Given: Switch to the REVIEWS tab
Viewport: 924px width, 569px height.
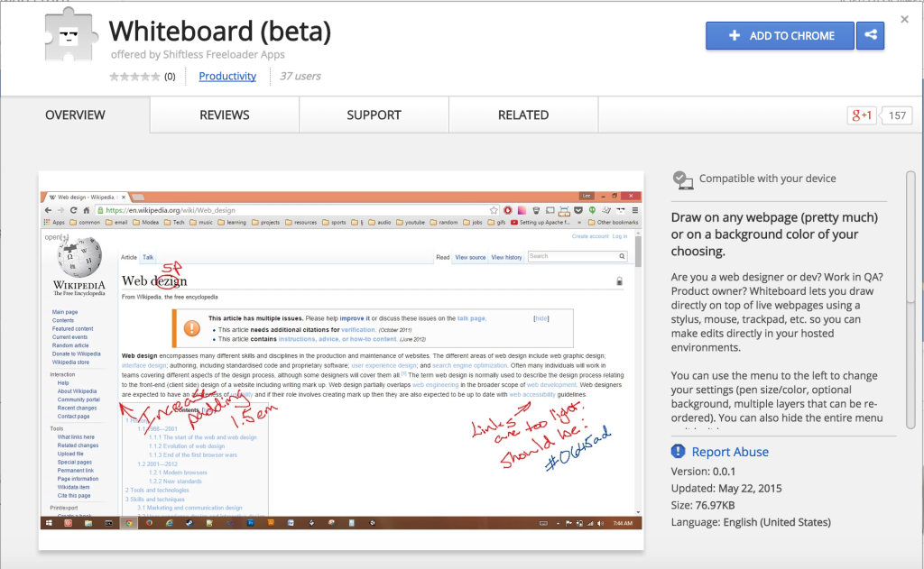Looking at the screenshot, I should [225, 115].
